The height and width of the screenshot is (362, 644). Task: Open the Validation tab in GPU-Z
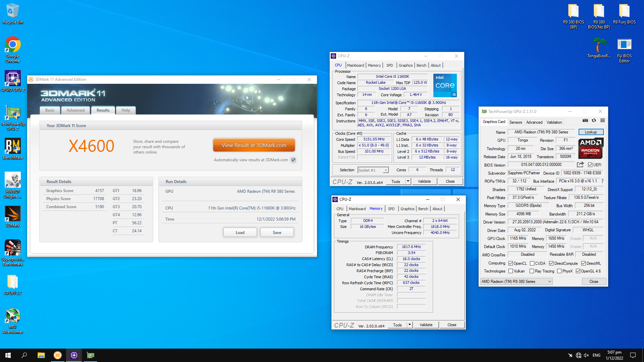(554, 122)
